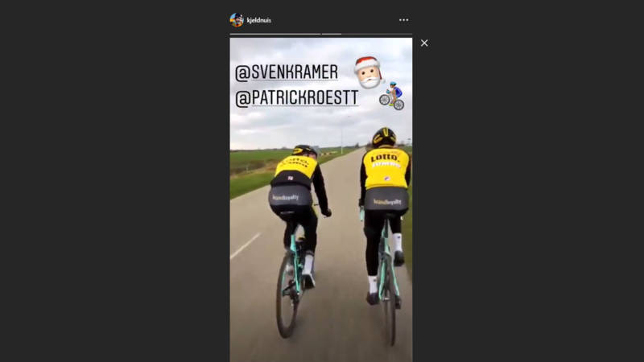Open the @SVENKRAMER mention
This screenshot has height=362, width=644.
click(287, 72)
